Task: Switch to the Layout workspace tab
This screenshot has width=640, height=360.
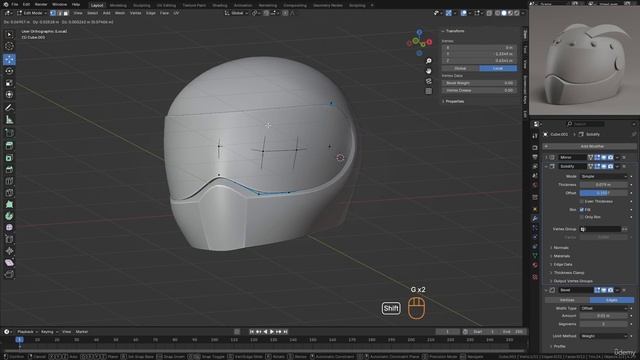Action: (97, 5)
